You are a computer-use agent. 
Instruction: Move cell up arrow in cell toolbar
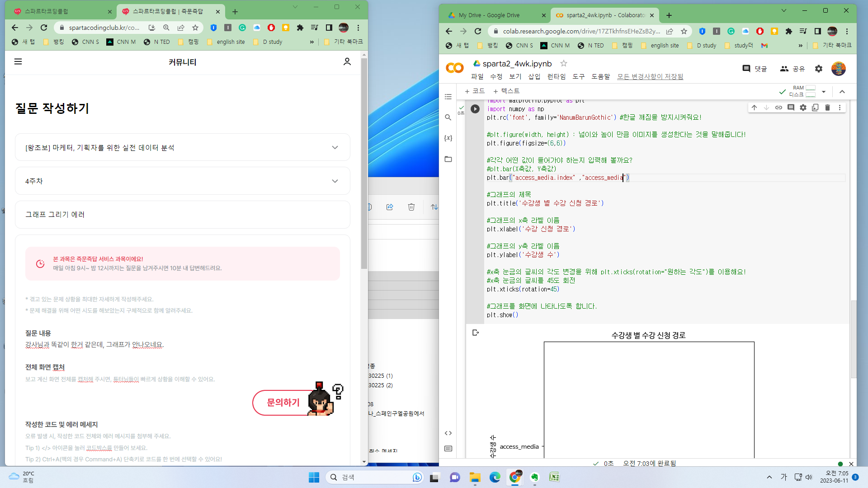click(x=754, y=108)
